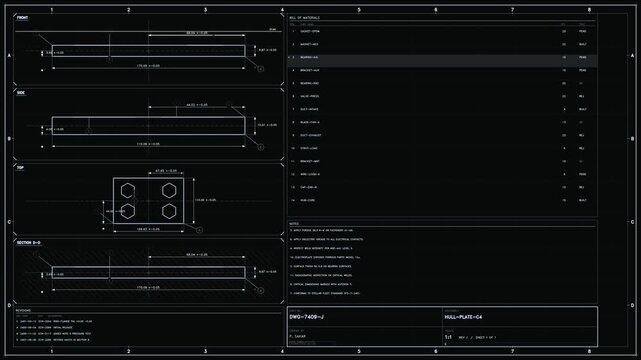Select BOM row 10 STRUT-LOAD

[x=442, y=148]
